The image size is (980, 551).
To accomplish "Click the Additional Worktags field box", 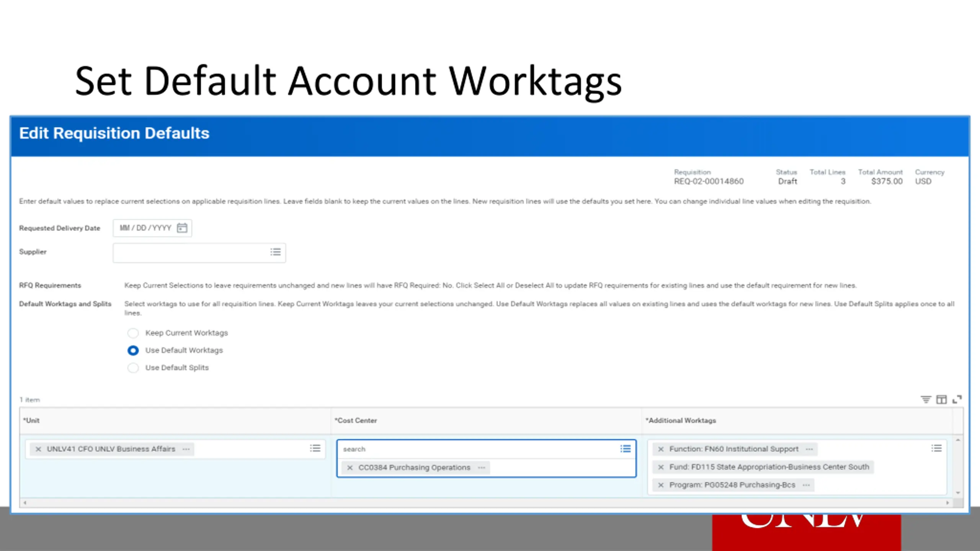I will [x=797, y=467].
